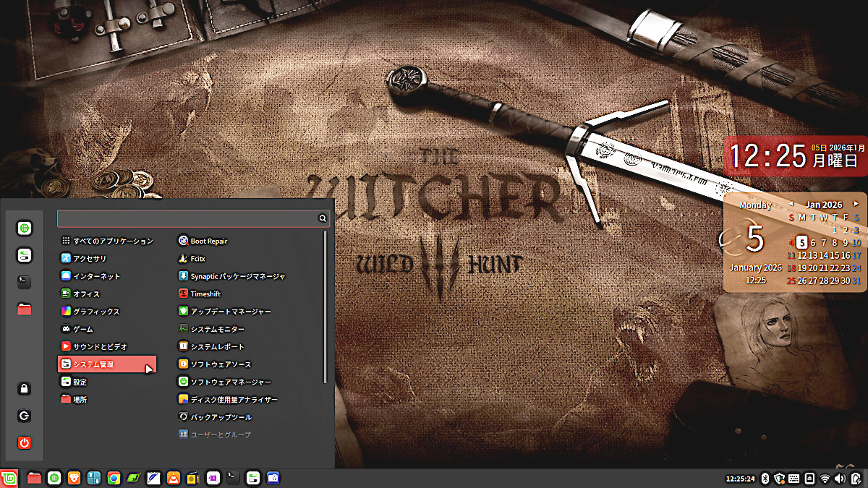Go to previous month in calendar widget

791,205
